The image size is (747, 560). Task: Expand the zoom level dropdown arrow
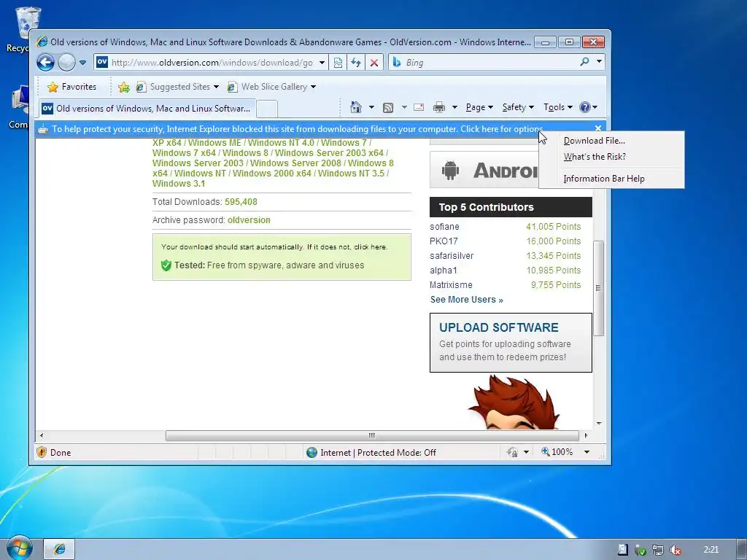point(587,452)
